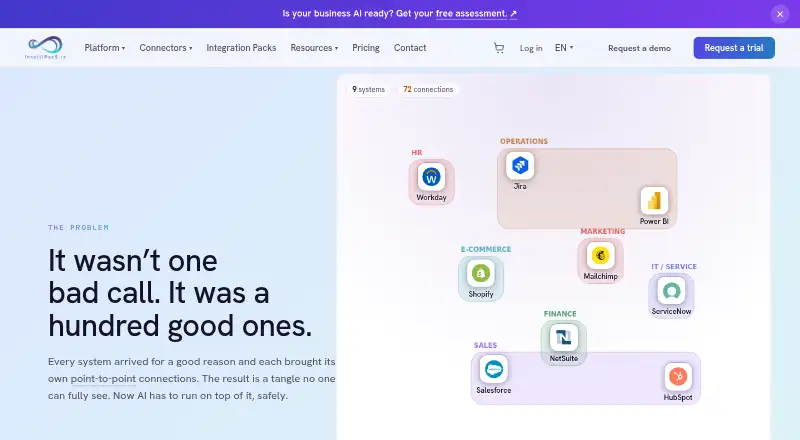Select the Shopify system icon
The height and width of the screenshot is (440, 800).
pyautogui.click(x=481, y=273)
